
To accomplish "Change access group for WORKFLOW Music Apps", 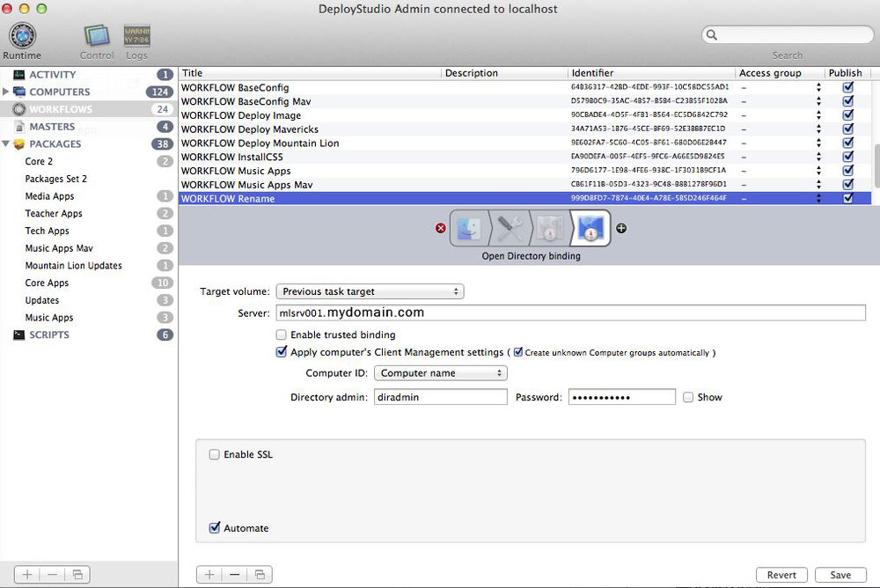I will (818, 170).
